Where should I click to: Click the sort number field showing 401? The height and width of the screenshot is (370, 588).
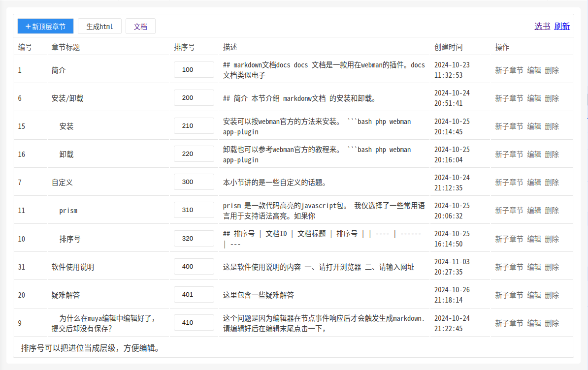pyautogui.click(x=194, y=295)
